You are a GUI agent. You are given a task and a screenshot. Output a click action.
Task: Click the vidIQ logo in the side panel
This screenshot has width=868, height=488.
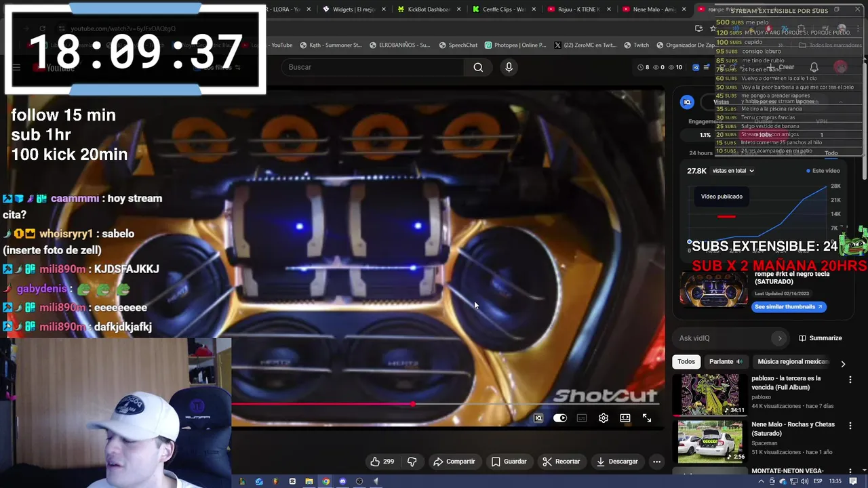click(x=687, y=102)
